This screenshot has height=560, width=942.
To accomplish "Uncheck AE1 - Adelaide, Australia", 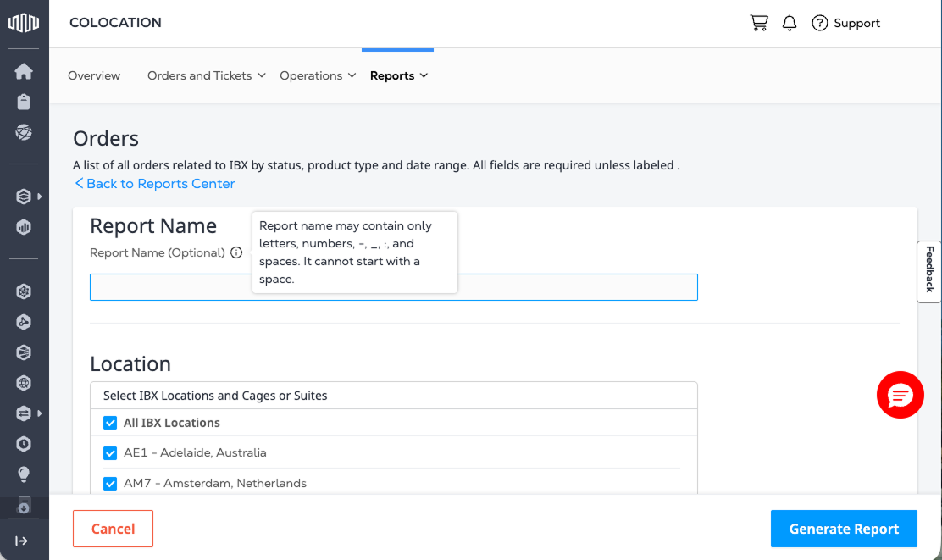I will coord(110,453).
